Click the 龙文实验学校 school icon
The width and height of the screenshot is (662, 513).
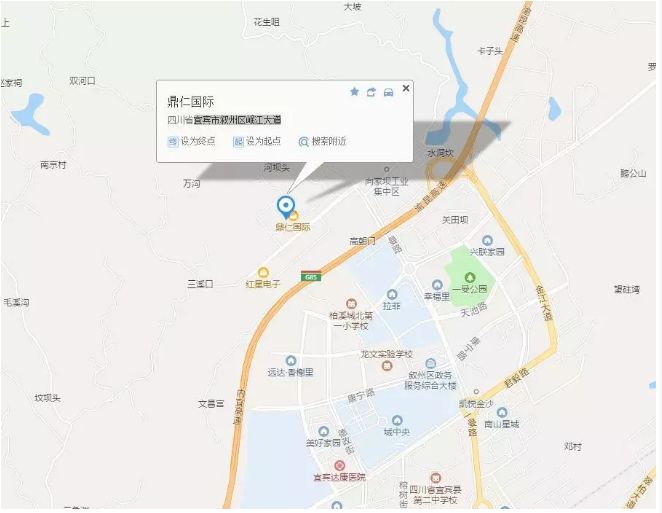point(387,366)
